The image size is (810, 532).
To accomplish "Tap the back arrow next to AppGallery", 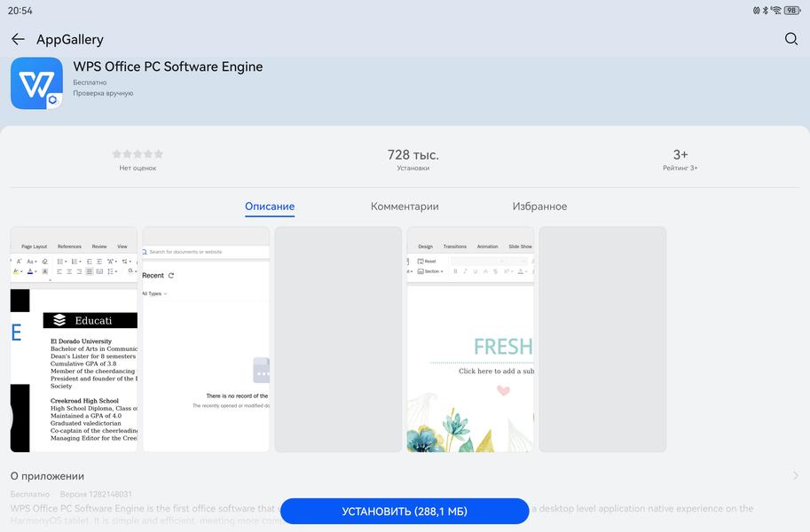I will [x=18, y=39].
